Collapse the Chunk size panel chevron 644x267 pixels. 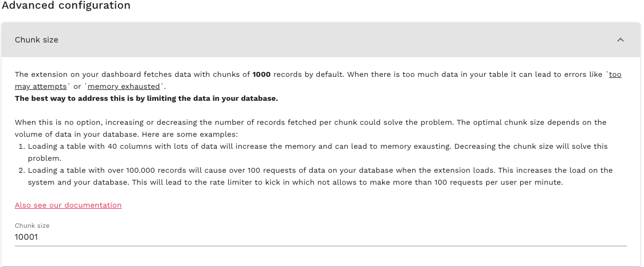[x=620, y=40]
